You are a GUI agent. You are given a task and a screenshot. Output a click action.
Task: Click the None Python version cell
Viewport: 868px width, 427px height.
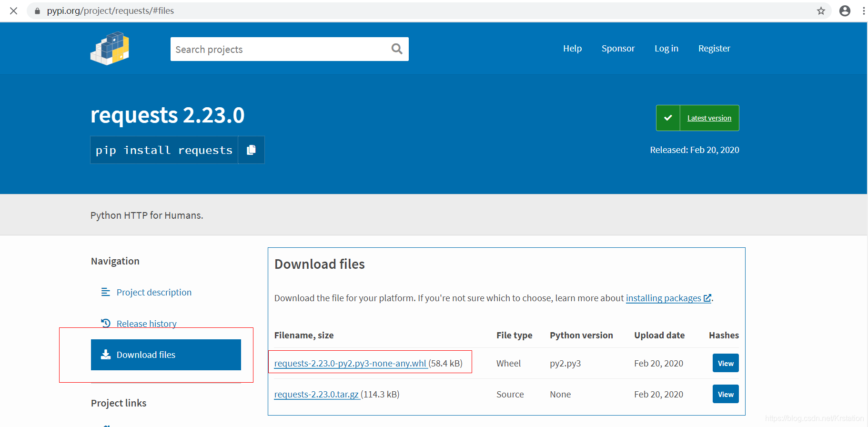560,394
